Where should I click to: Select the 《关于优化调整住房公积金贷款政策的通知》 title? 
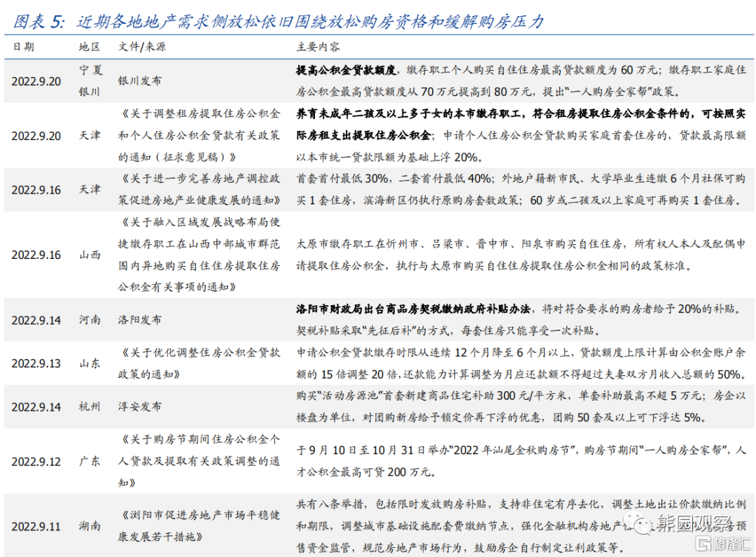(199, 363)
